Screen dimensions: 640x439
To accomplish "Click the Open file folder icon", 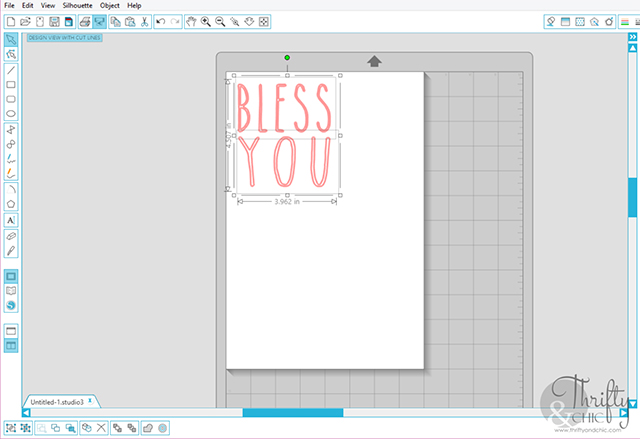I will point(25,22).
